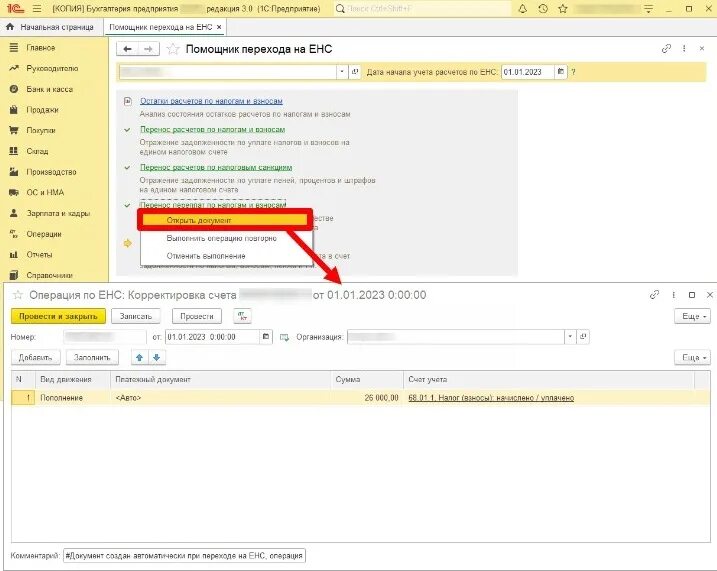Viewport: 717px width, 571px height.
Task: Open calendar for ENS start date
Action: coord(561,72)
